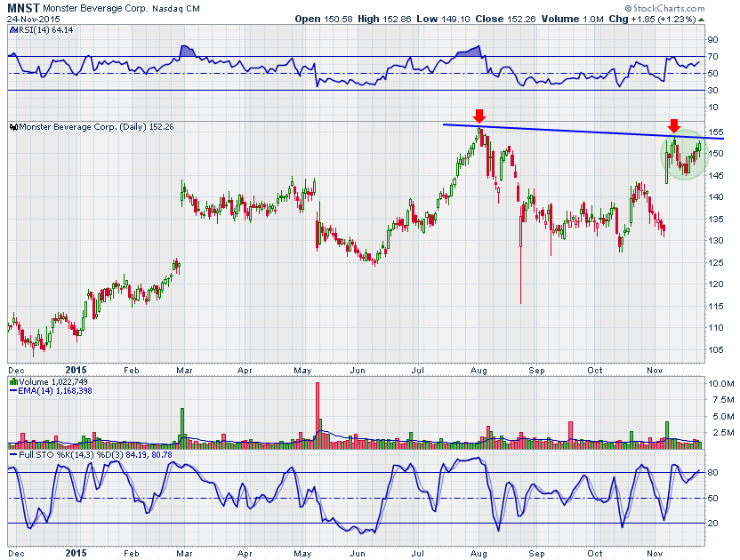Viewport: 740px width, 560px height.
Task: Click the 105 price axis label
Action: 715,349
